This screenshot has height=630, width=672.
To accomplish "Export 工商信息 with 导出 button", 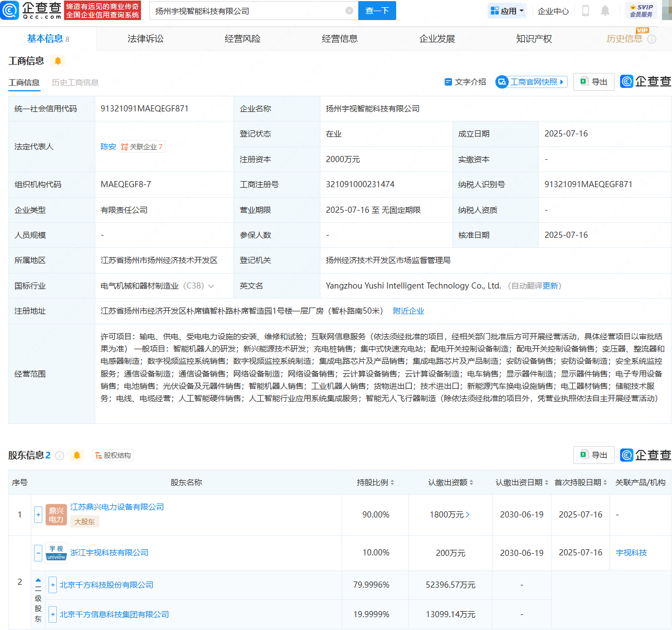I will tap(594, 82).
